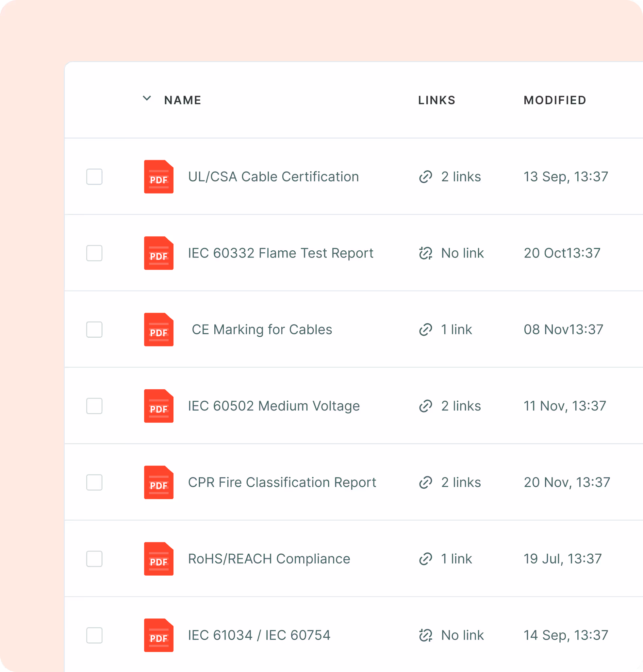Image resolution: width=643 pixels, height=672 pixels.
Task: Click '2 links' text in IEC 60502 row
Action: coord(461,406)
